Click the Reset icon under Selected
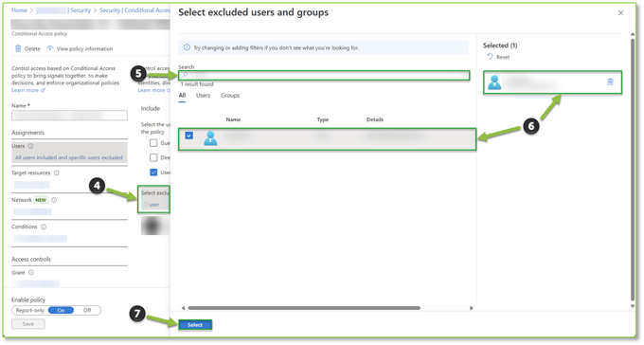 coord(490,57)
